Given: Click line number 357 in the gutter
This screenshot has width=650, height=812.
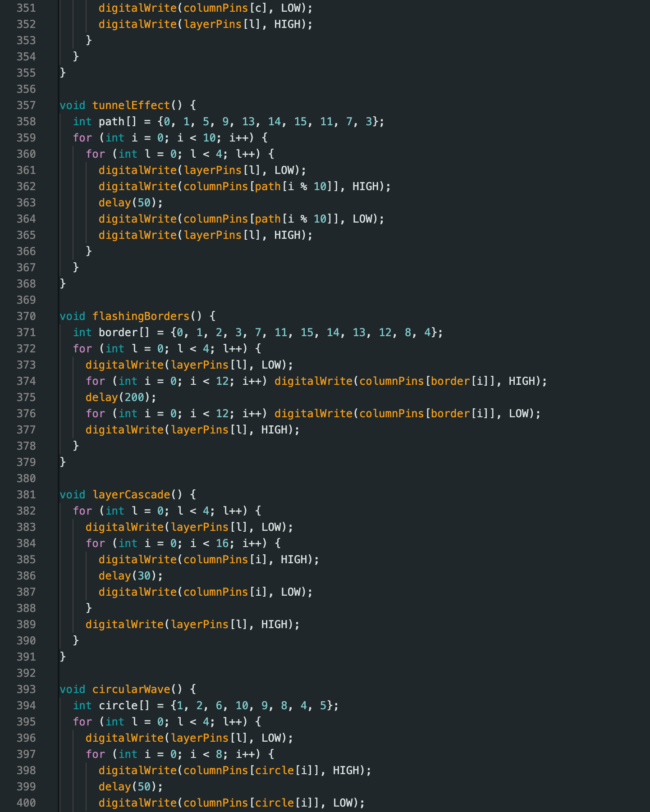Looking at the screenshot, I should pos(26,105).
